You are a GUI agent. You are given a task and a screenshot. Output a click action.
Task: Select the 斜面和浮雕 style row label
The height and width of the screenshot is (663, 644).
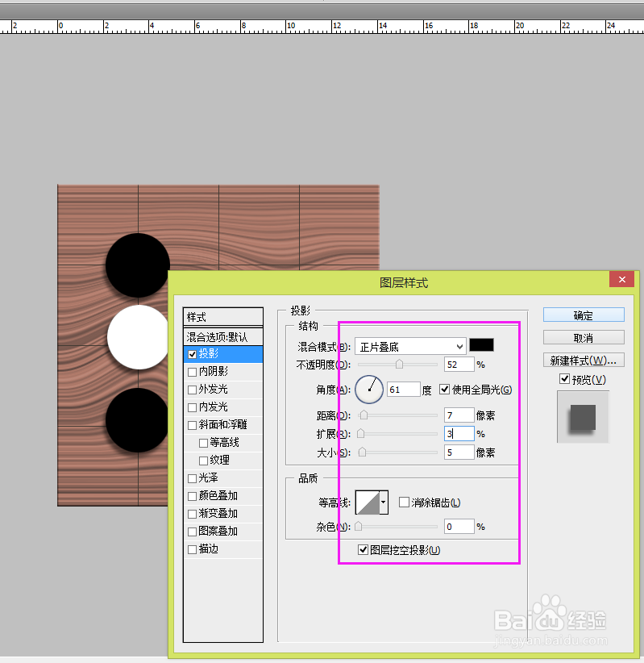[223, 424]
